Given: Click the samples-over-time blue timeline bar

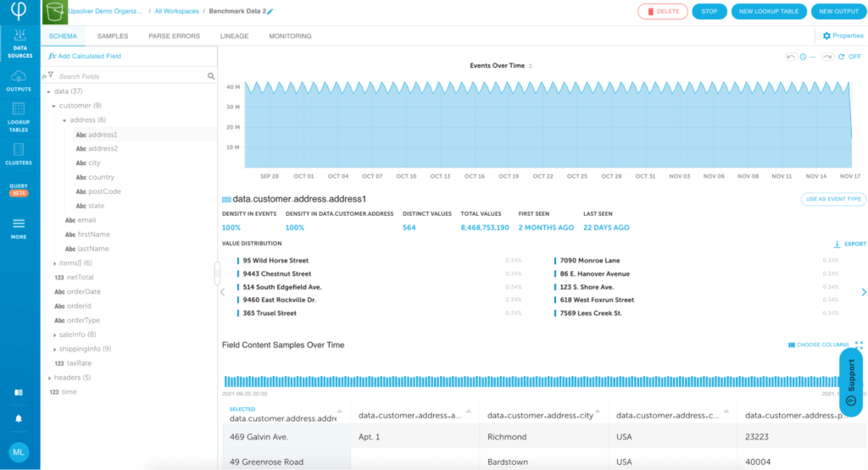Looking at the screenshot, I should pyautogui.click(x=531, y=381).
